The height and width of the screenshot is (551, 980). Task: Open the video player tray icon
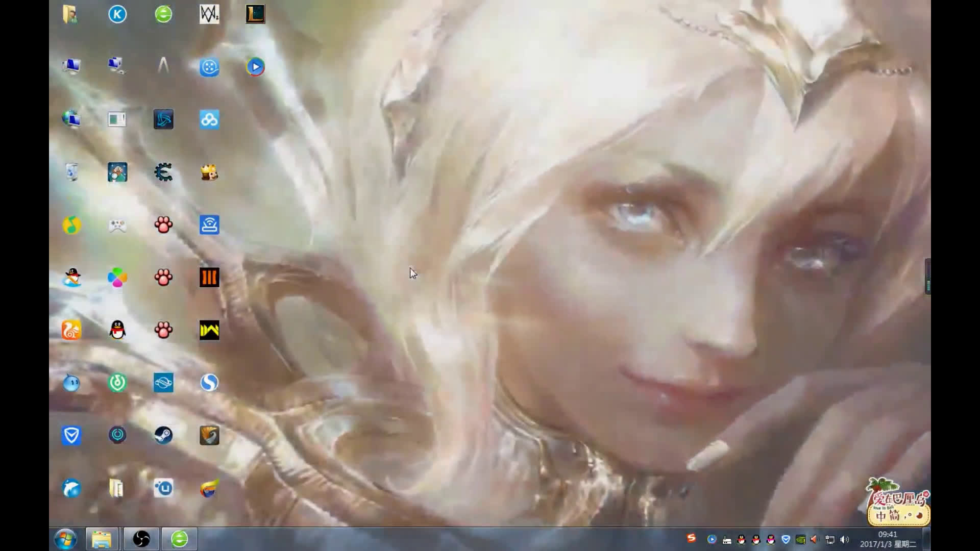[x=712, y=539]
